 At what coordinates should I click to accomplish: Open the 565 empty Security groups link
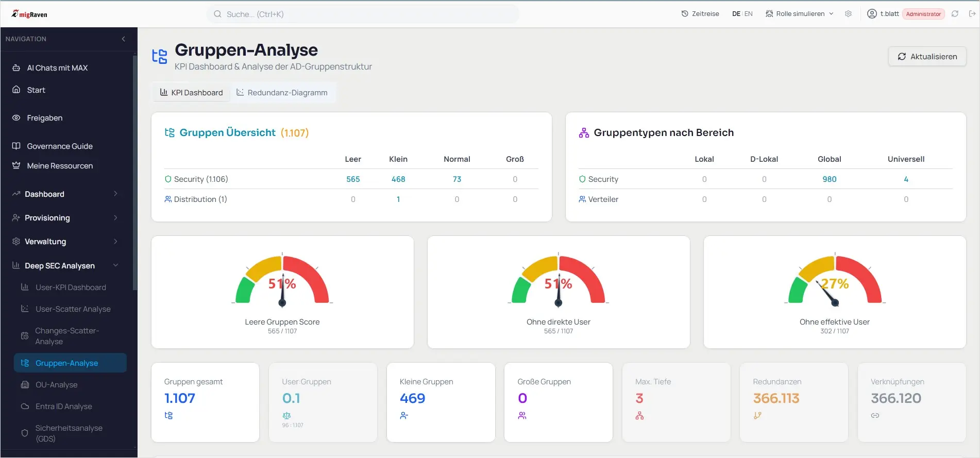(353, 179)
